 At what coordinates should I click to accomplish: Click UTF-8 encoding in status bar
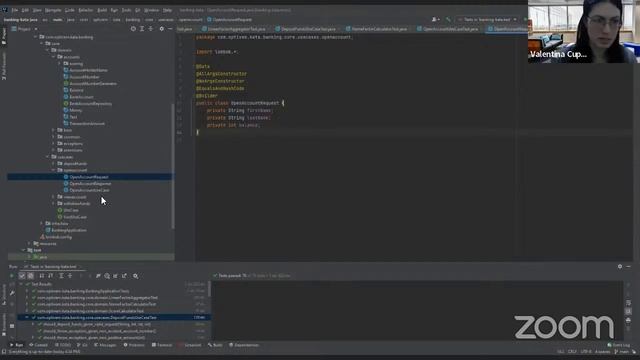coord(586,351)
